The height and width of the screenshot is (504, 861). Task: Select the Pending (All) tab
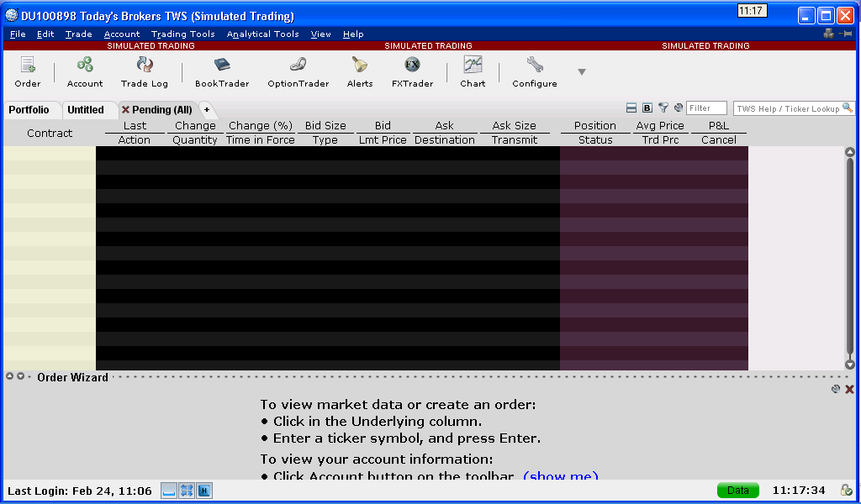pyautogui.click(x=162, y=110)
